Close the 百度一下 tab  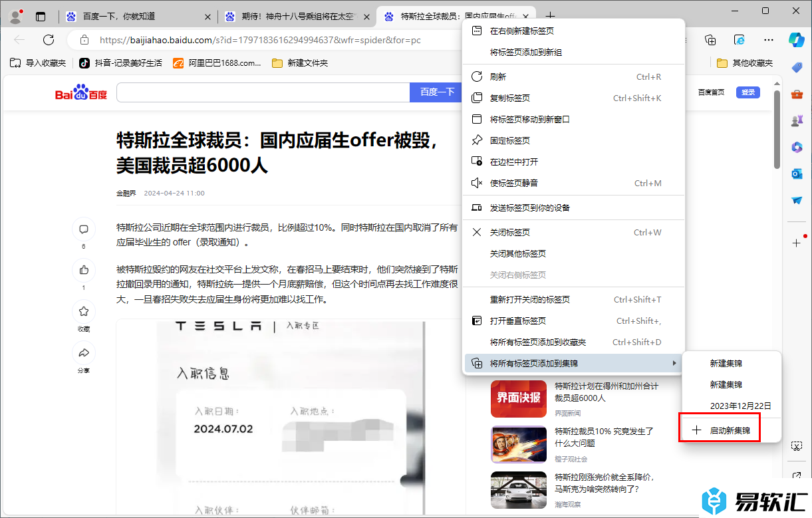208,17
